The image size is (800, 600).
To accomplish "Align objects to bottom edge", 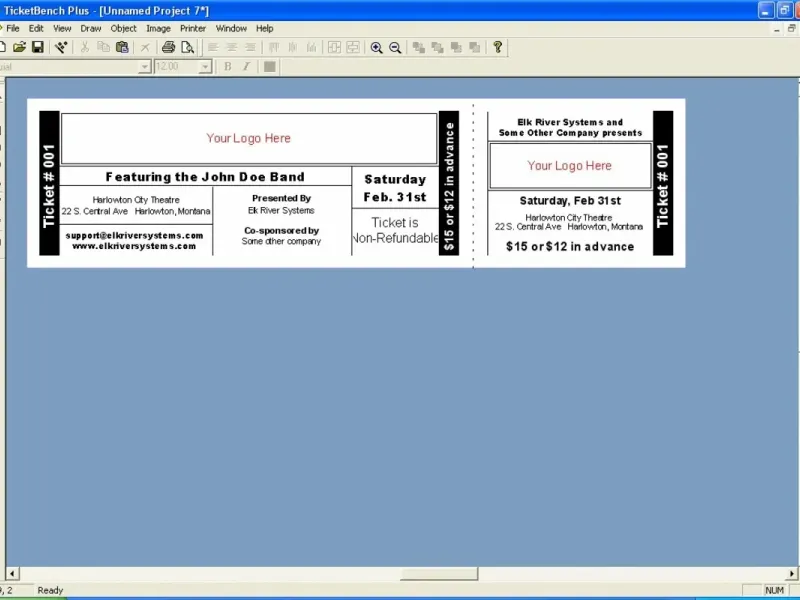I will 311,47.
